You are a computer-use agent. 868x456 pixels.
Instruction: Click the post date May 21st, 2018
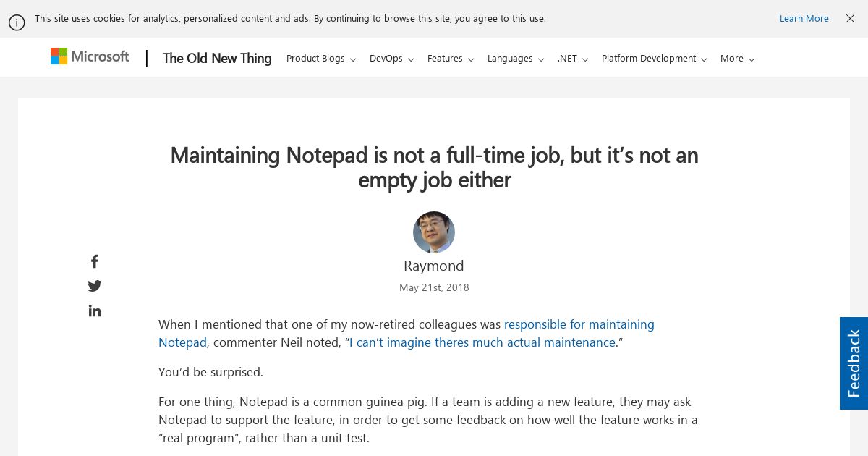[x=434, y=287]
